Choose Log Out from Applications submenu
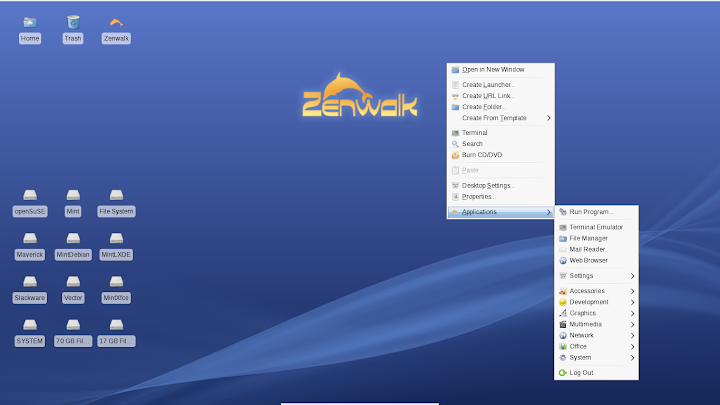720x405 pixels. 596,373
